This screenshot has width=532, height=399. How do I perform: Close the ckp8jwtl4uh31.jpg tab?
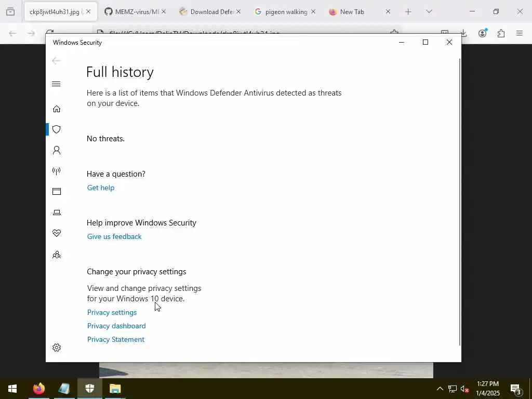(88, 11)
